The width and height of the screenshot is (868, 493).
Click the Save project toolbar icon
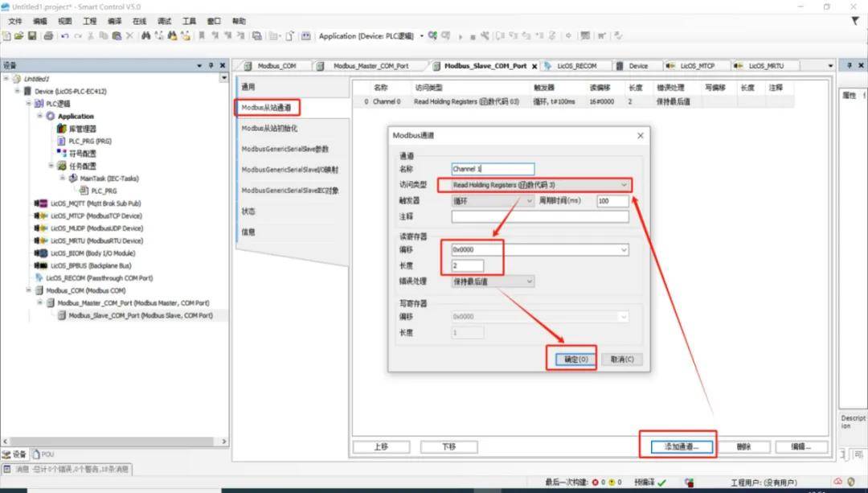(32, 36)
